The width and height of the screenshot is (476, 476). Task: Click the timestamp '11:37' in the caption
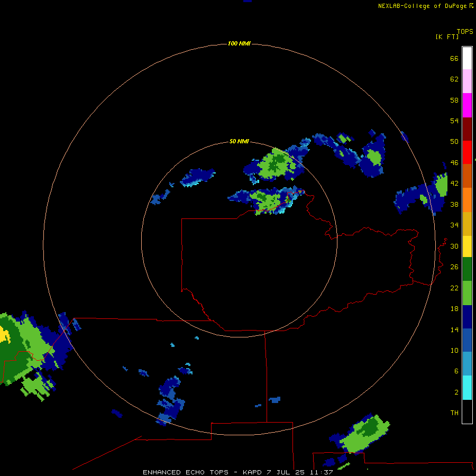click(321, 472)
